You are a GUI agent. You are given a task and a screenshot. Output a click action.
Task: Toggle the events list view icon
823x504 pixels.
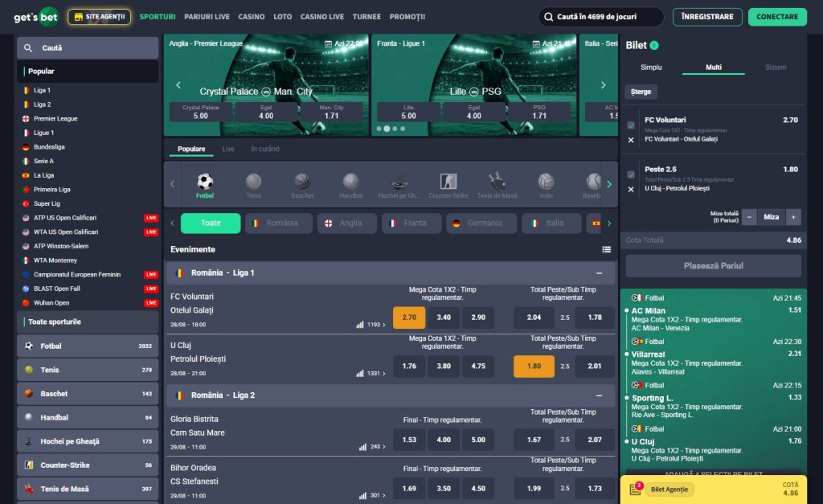click(x=606, y=249)
